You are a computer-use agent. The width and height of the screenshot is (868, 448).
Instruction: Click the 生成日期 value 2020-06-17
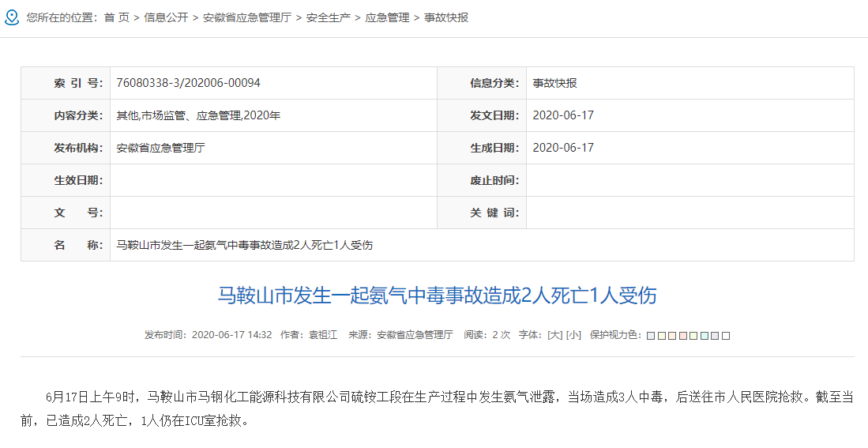point(563,148)
